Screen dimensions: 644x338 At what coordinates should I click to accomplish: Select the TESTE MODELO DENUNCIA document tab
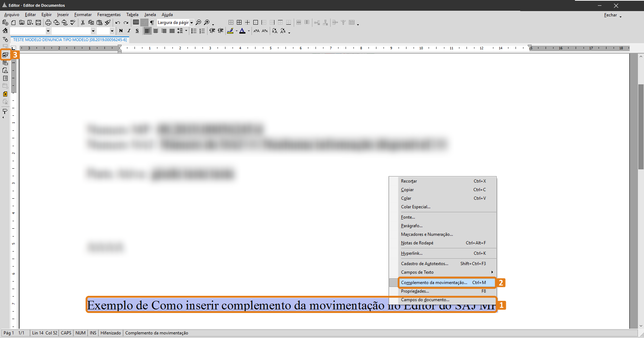point(69,40)
